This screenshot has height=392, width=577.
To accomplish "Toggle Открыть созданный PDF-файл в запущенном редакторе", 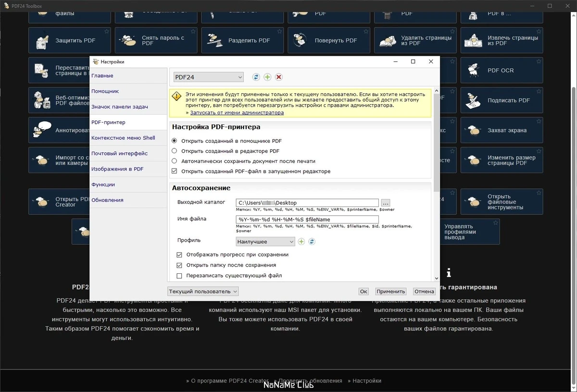I will tap(175, 171).
